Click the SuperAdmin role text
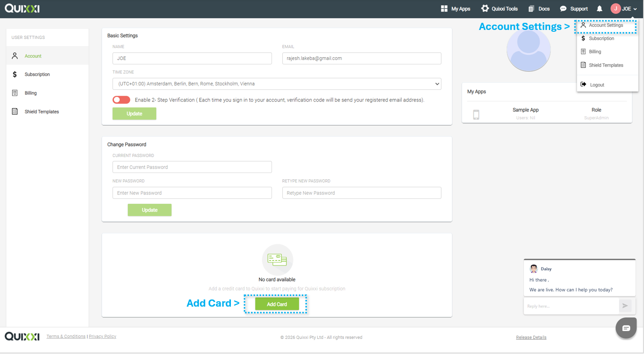Viewport: 644px width, 354px height. click(596, 118)
